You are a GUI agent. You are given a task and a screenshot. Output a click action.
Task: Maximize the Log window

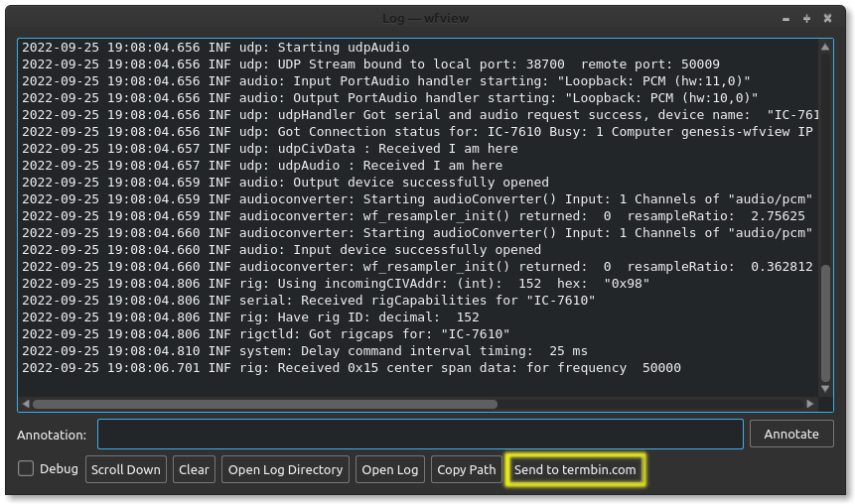pos(806,19)
